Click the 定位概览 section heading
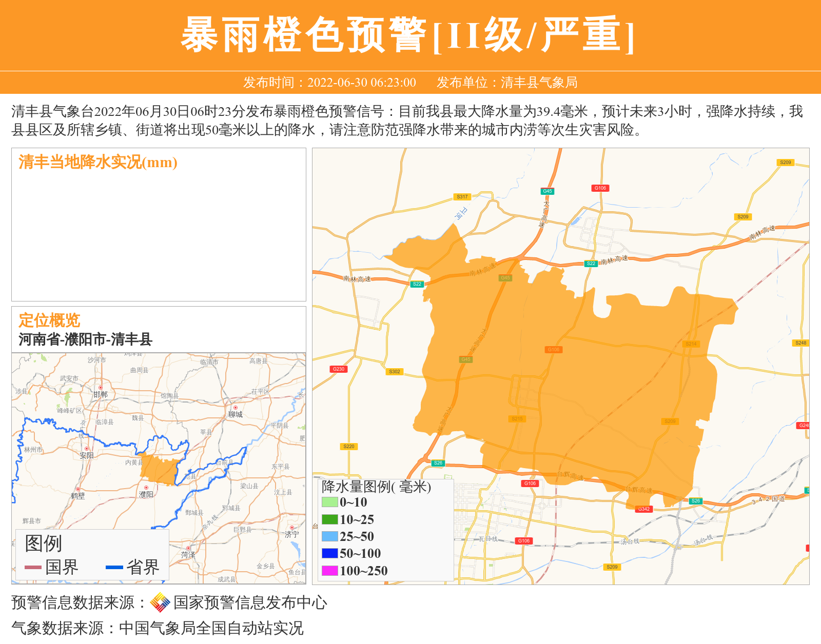 pyautogui.click(x=49, y=320)
